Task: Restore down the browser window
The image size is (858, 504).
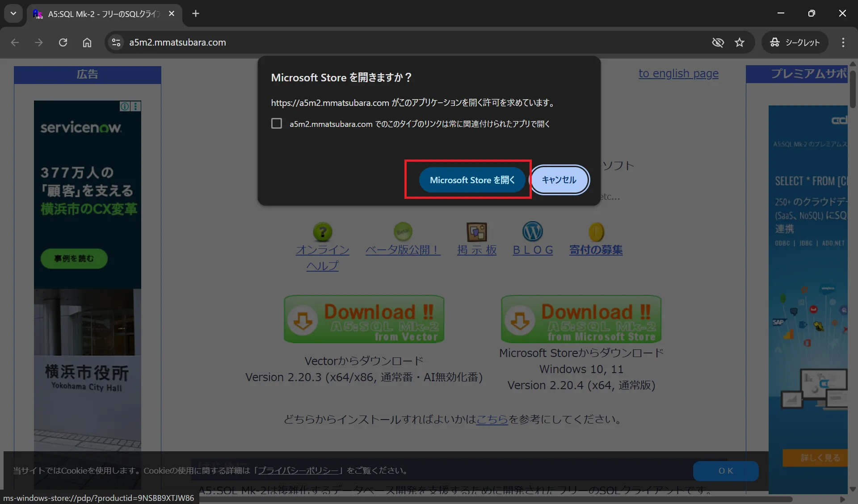Action: (812, 13)
